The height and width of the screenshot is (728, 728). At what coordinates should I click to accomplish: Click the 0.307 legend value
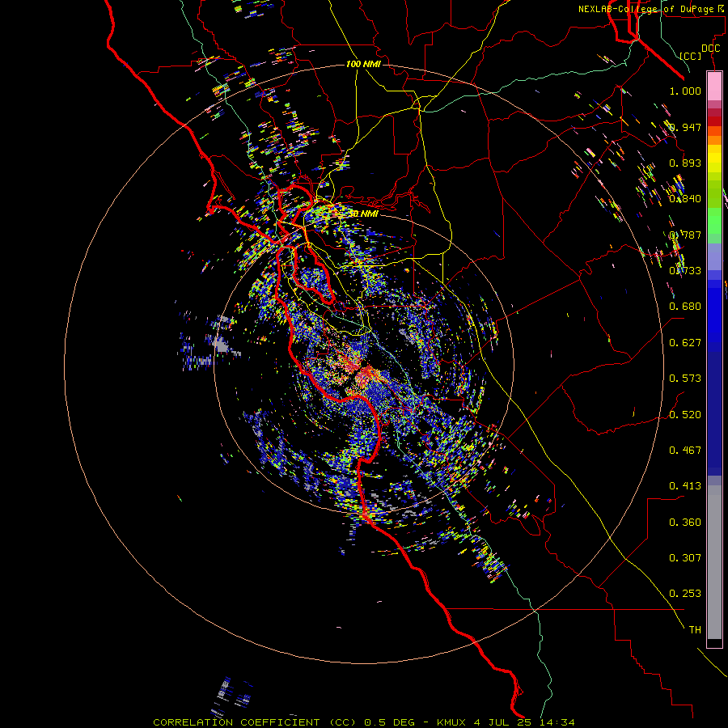point(685,558)
